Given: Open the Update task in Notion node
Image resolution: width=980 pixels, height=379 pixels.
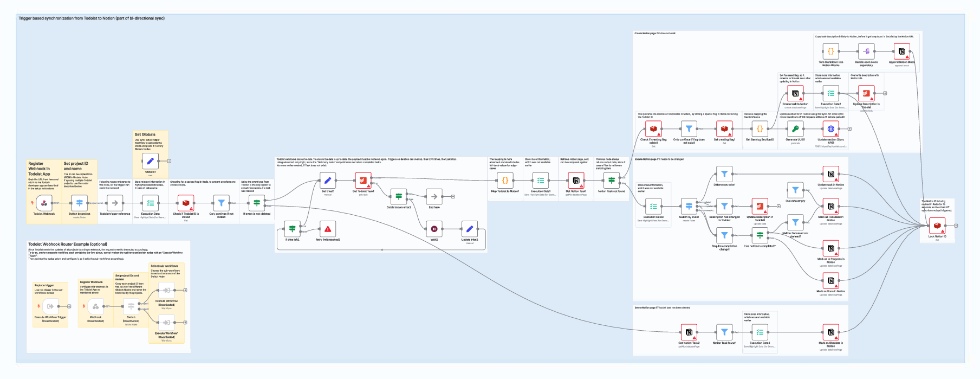Looking at the screenshot, I should tap(831, 175).
